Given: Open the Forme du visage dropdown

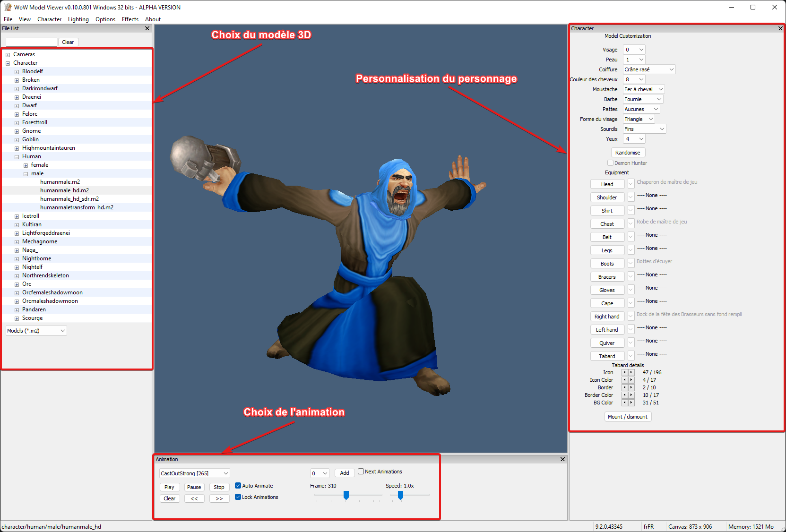Looking at the screenshot, I should 639,119.
